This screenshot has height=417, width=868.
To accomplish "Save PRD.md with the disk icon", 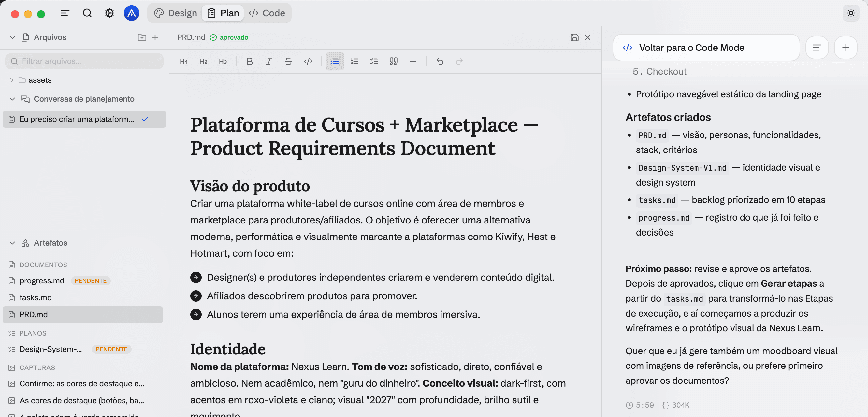I will [x=574, y=37].
